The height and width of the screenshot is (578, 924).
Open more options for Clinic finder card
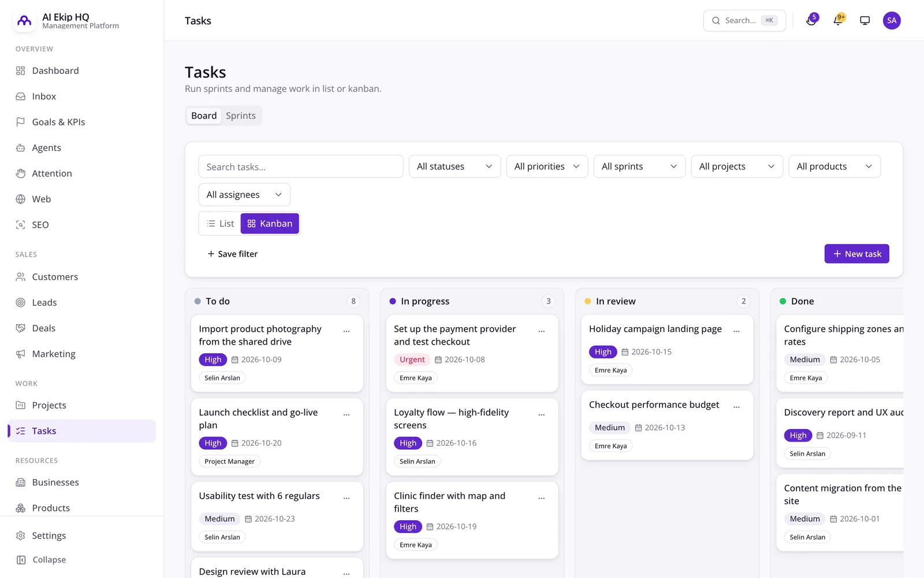(x=542, y=498)
